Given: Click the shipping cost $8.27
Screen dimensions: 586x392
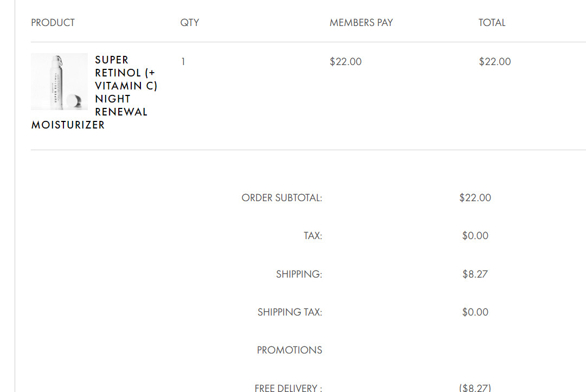Looking at the screenshot, I should 475,274.
